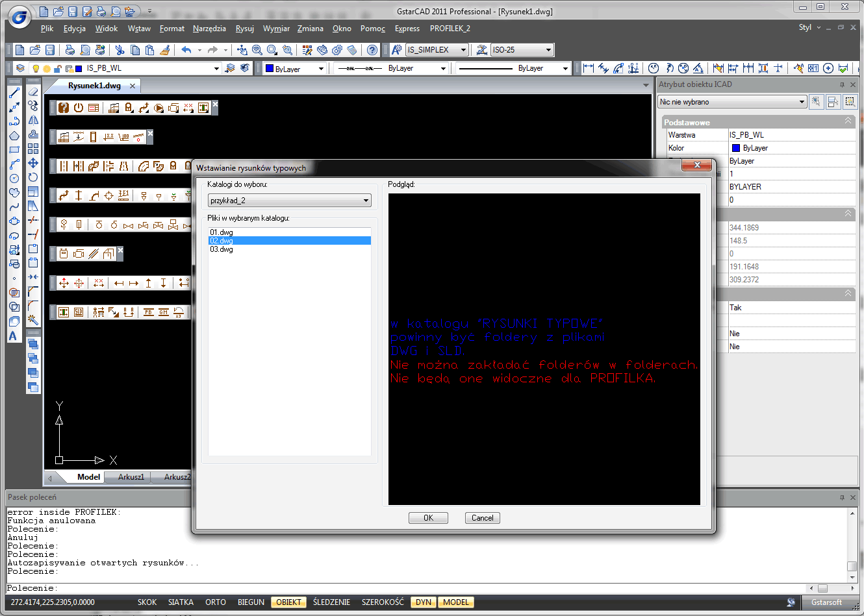Toggle DYN dynamic input

pyautogui.click(x=424, y=602)
